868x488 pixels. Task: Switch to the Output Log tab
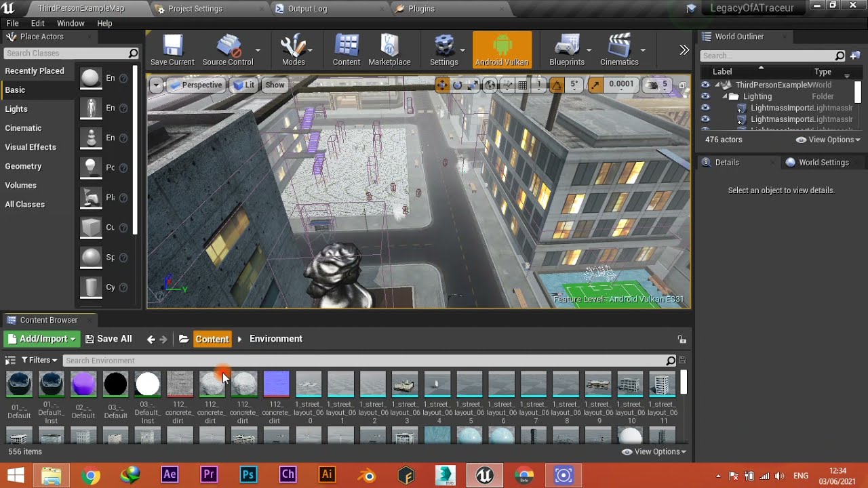pos(307,9)
